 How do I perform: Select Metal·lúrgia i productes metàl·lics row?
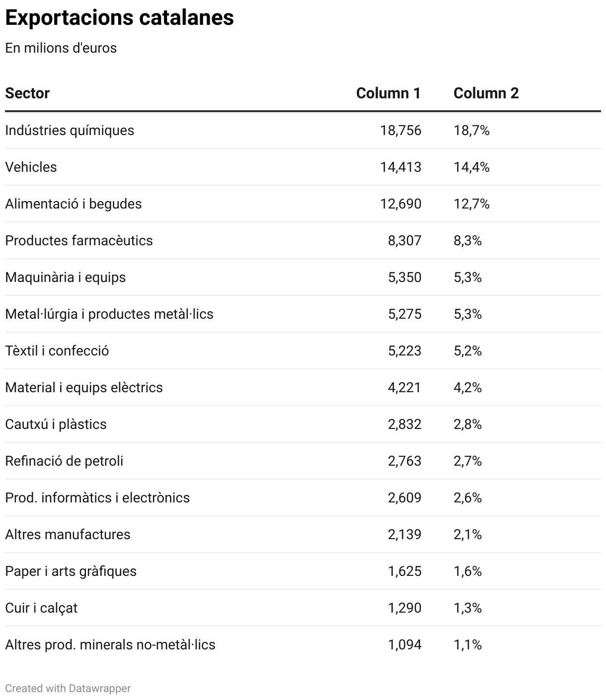point(109,314)
